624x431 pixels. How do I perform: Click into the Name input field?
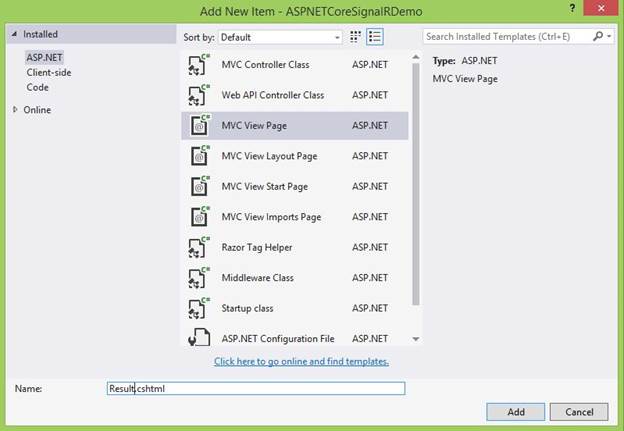point(256,388)
